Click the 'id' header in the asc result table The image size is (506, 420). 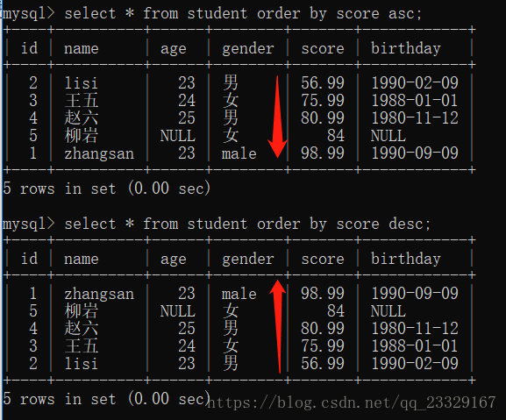click(29, 48)
